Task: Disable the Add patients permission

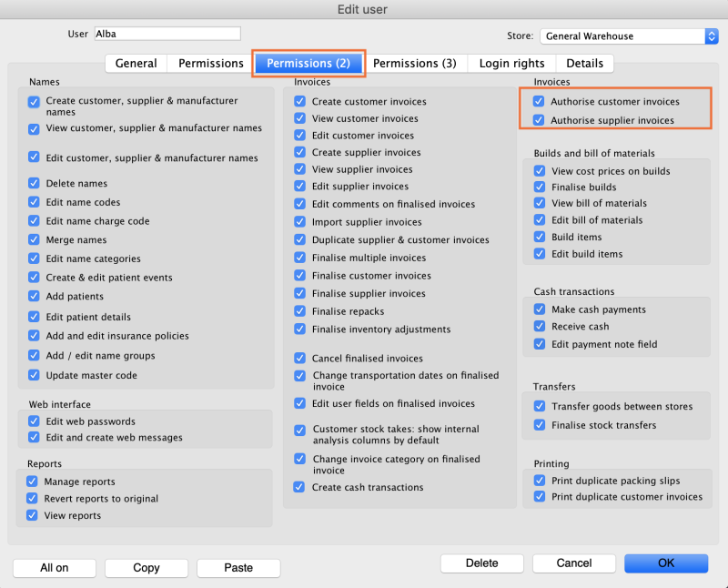Action: tap(33, 297)
